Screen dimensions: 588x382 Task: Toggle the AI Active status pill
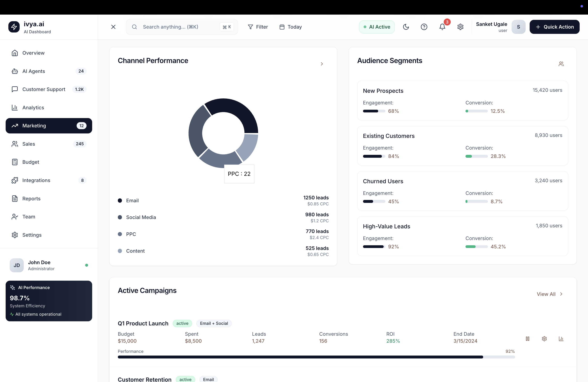[x=377, y=27]
